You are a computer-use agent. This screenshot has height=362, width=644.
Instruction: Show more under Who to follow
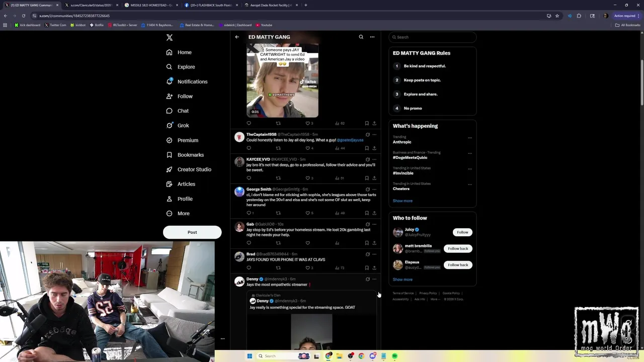pos(403,280)
